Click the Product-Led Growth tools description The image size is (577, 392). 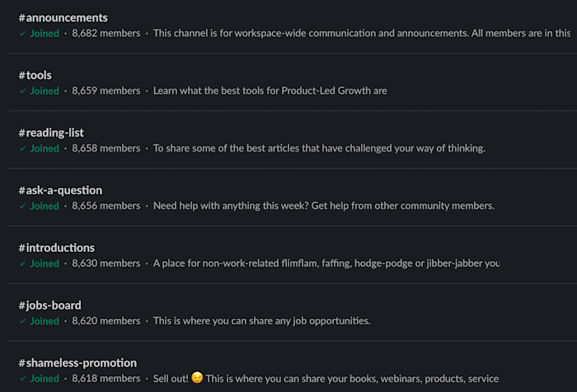pos(270,91)
